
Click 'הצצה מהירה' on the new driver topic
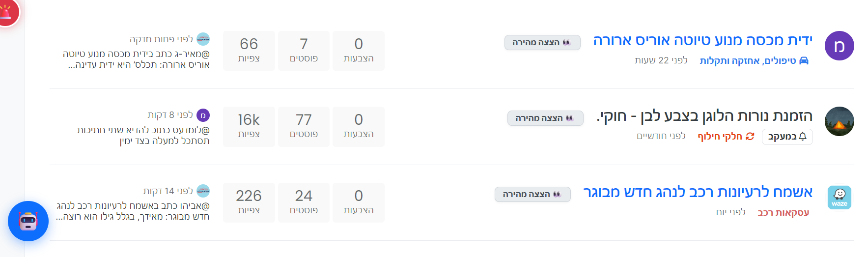pos(532,195)
